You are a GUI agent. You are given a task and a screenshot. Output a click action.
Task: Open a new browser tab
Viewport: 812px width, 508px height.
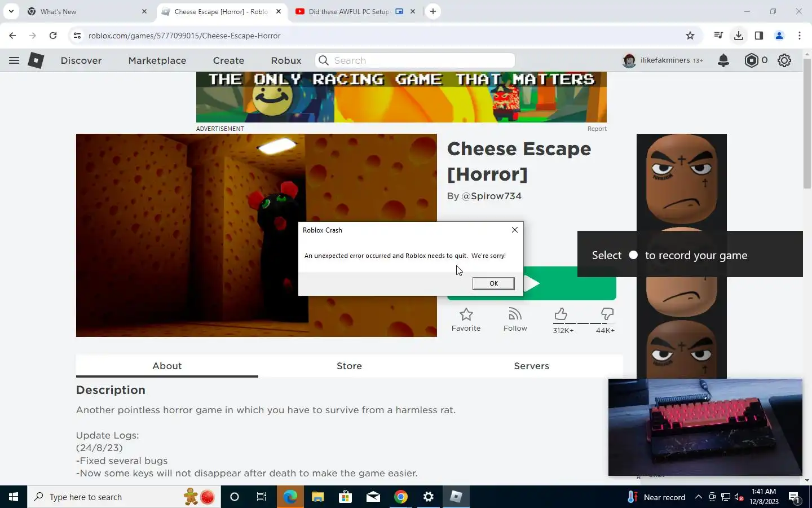pyautogui.click(x=433, y=11)
